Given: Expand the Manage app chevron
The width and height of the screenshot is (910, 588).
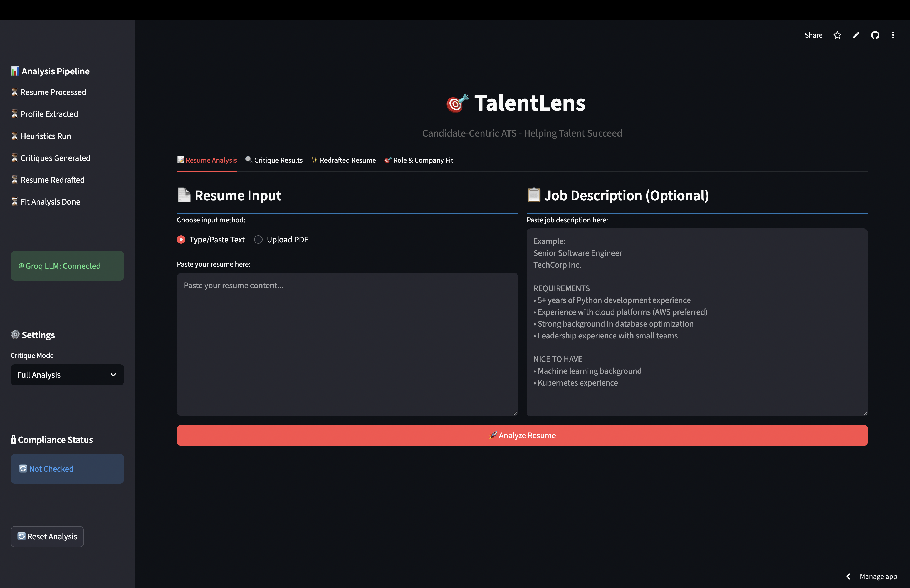Looking at the screenshot, I should coord(848,576).
